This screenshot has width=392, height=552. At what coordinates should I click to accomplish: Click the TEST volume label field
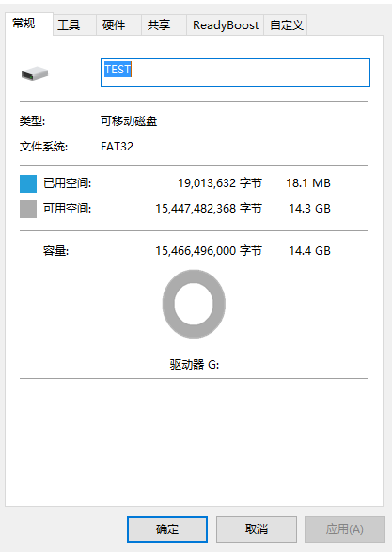(x=235, y=72)
